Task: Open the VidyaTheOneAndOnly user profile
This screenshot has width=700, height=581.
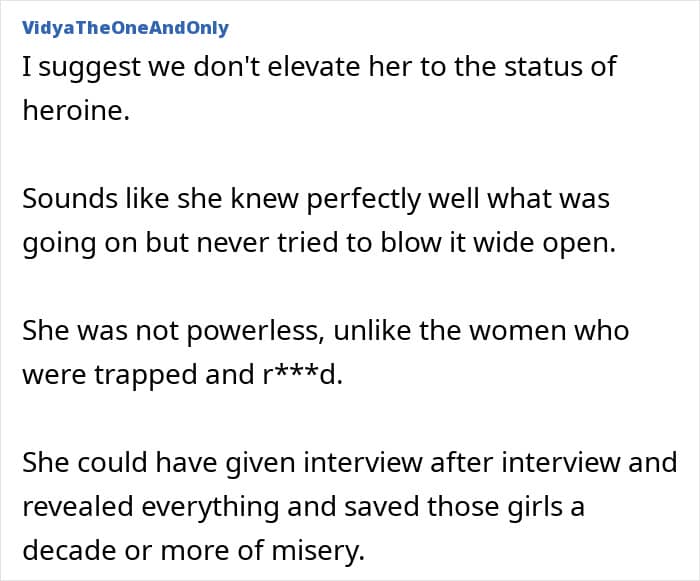Action: tap(125, 28)
